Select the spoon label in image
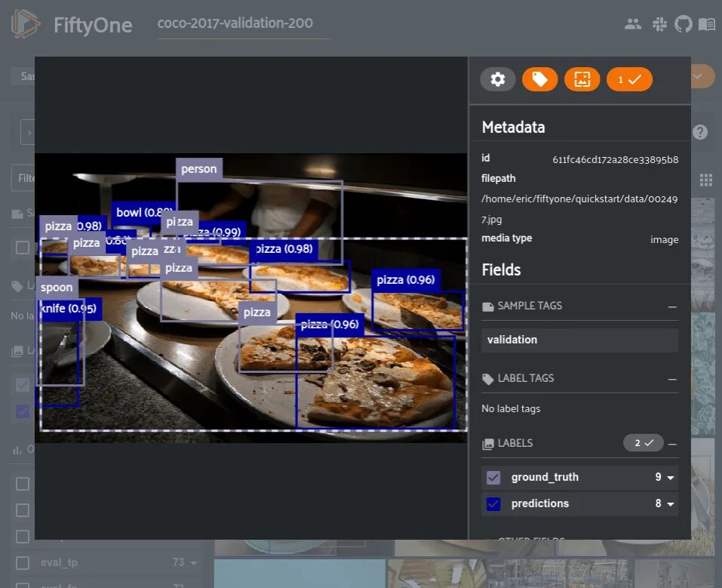The image size is (722, 588). pyautogui.click(x=57, y=288)
